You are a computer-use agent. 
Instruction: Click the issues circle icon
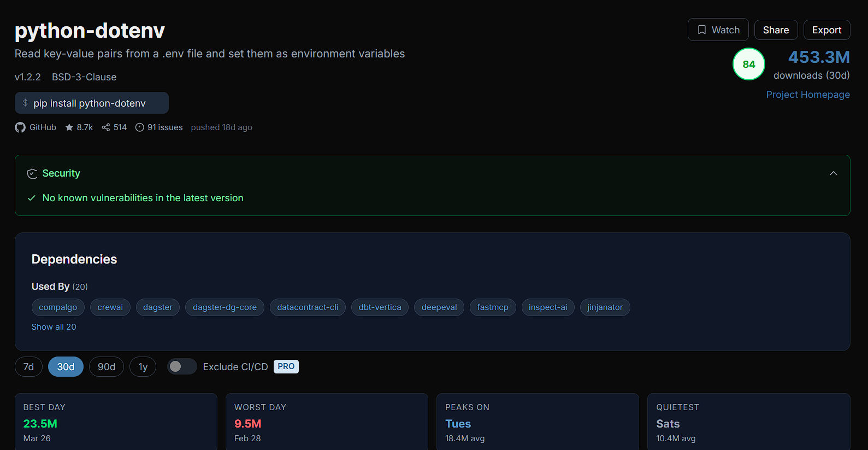coord(140,127)
